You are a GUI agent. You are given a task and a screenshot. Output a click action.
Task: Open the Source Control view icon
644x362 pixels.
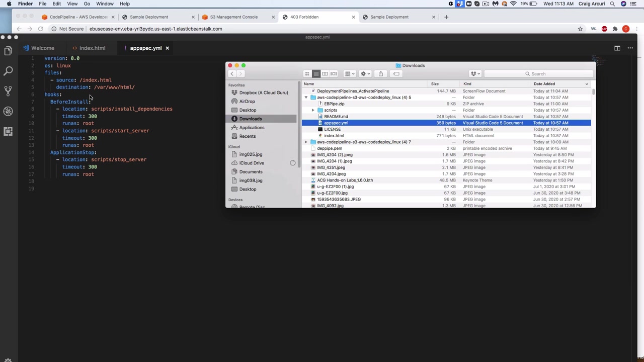[x=8, y=91]
